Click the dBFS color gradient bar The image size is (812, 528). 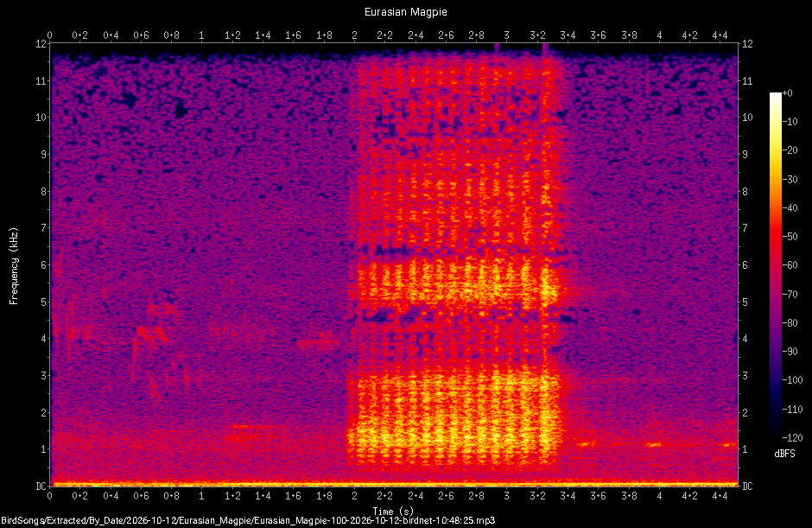[775, 265]
